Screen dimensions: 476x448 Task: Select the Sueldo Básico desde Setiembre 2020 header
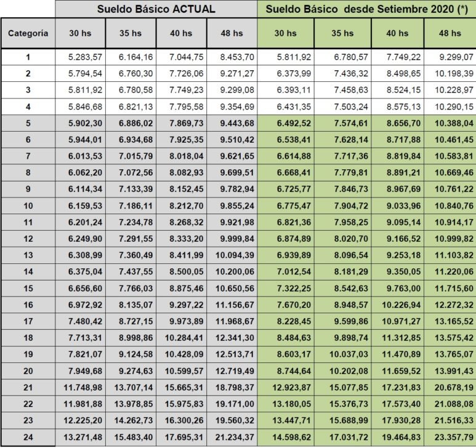coord(366,9)
